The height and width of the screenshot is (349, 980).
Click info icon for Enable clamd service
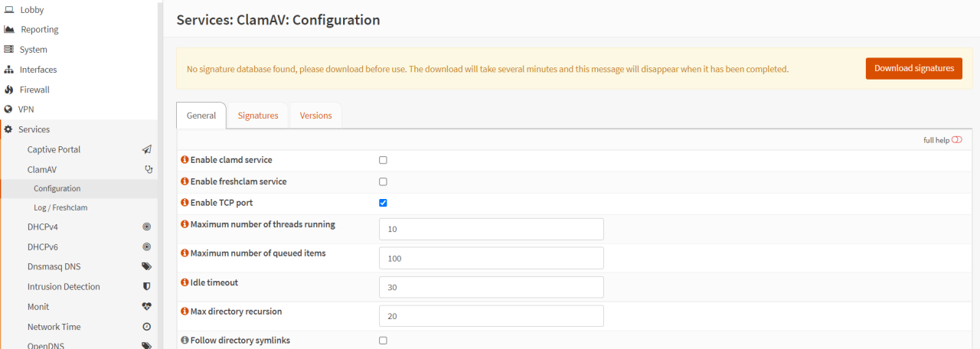click(x=185, y=160)
